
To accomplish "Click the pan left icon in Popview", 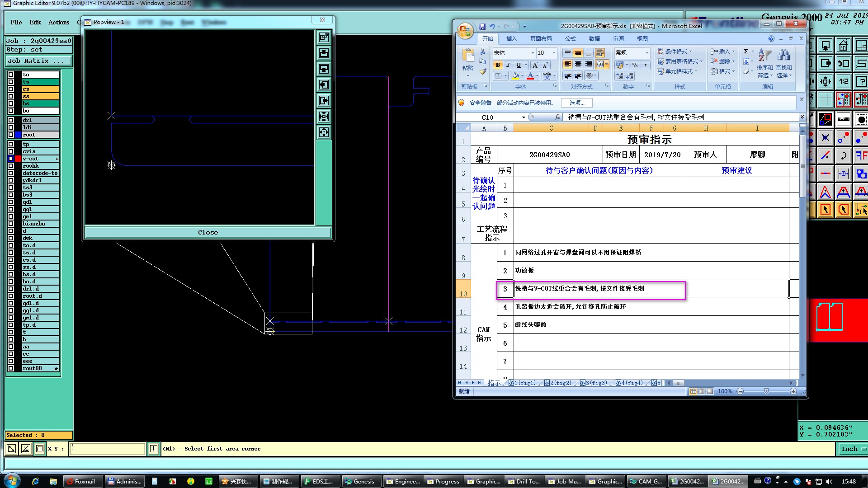I will [x=324, y=85].
